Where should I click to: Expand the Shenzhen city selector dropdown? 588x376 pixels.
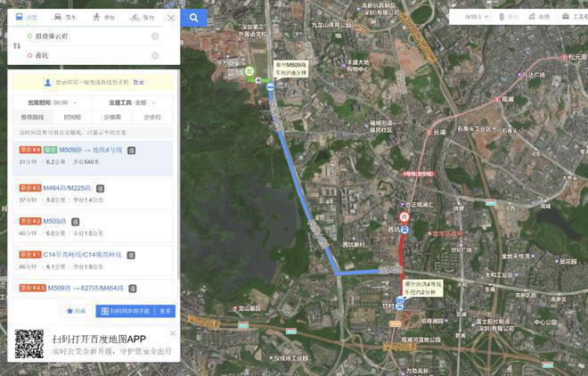pyautogui.click(x=477, y=17)
